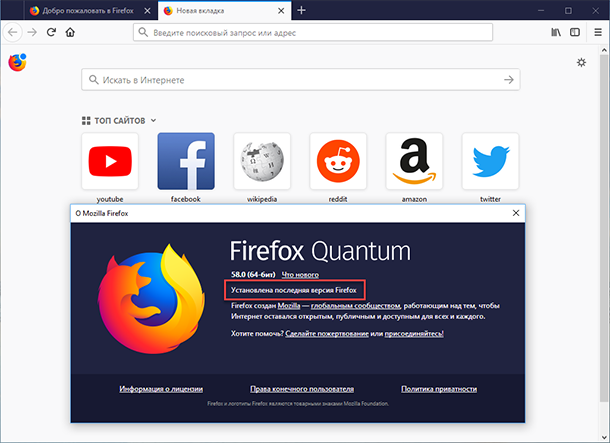Image resolution: width=610 pixels, height=443 pixels.
Task: Open the wikipedia top site tile
Action: tap(262, 161)
